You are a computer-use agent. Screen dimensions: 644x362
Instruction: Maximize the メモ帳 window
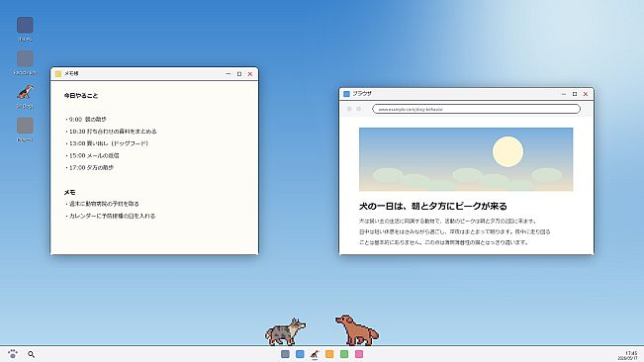pos(239,74)
